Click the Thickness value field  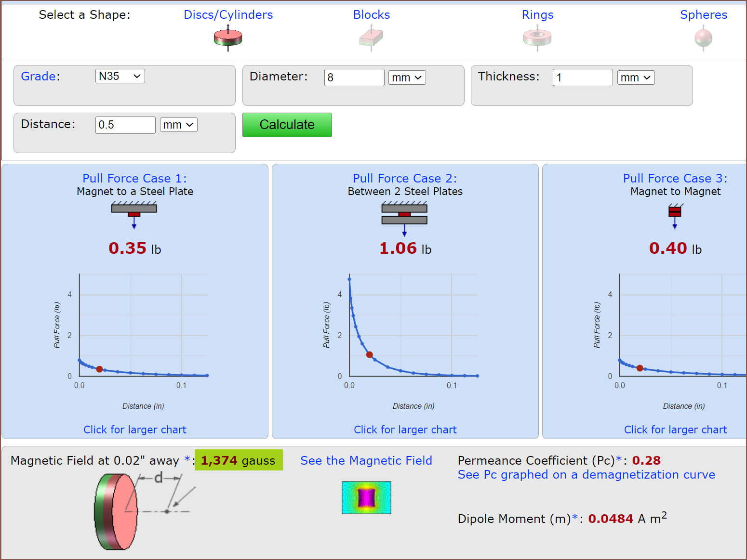click(x=582, y=78)
